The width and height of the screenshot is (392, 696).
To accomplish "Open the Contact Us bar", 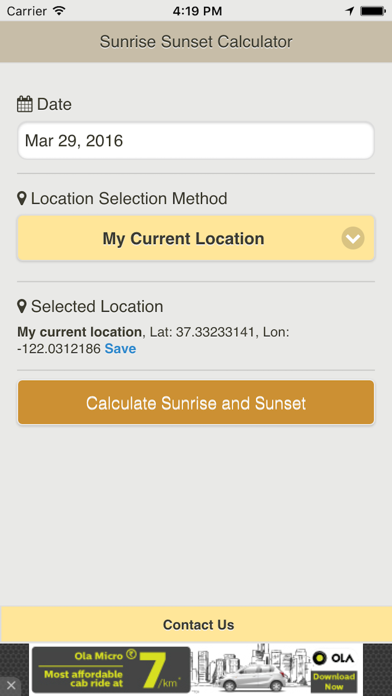I will (x=196, y=625).
